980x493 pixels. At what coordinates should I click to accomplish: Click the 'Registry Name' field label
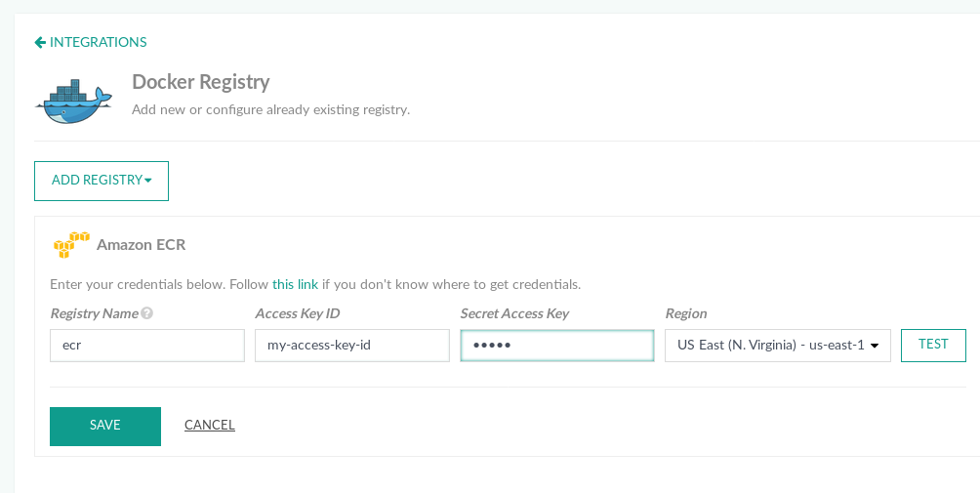click(94, 314)
